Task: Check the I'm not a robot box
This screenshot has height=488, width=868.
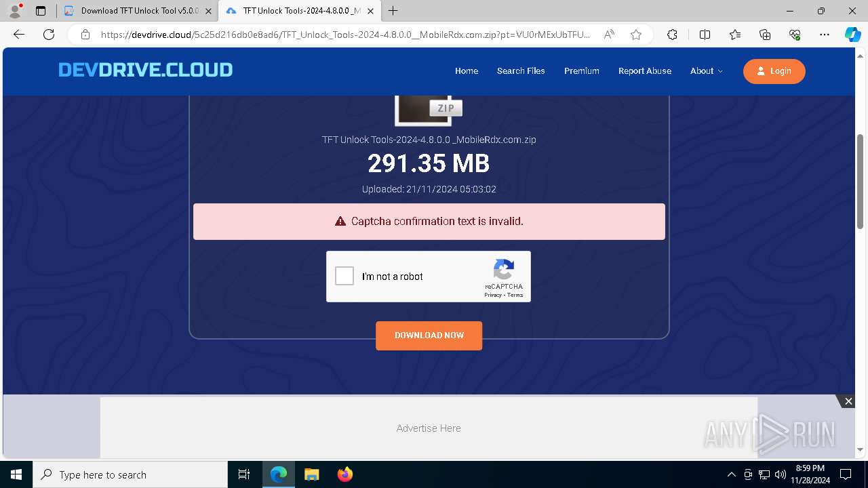Action: 344,276
